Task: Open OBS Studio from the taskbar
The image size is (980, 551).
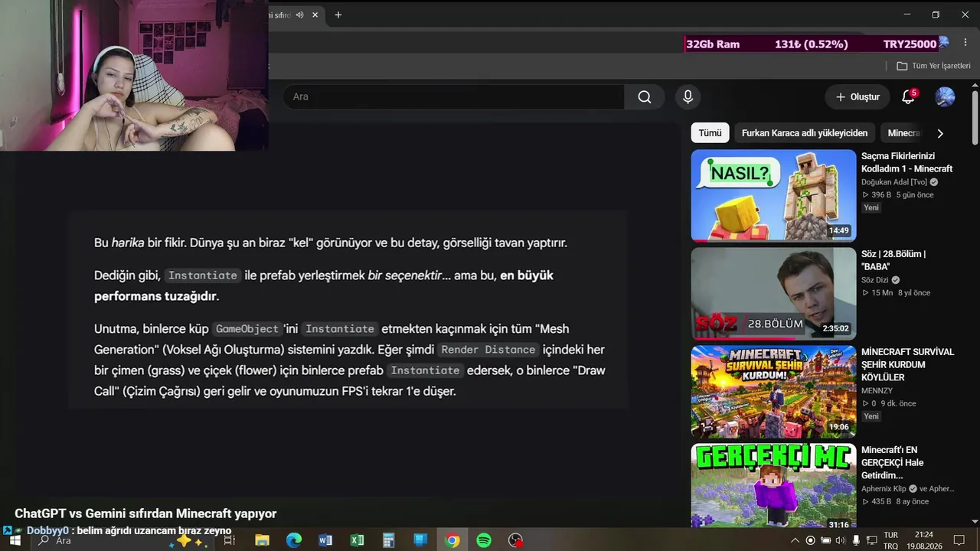Action: coord(516,540)
